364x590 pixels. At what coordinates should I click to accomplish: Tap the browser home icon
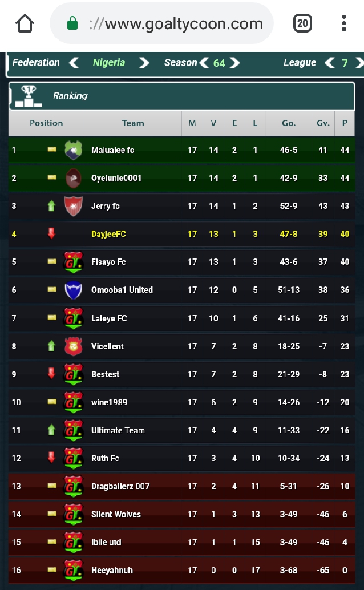(x=25, y=23)
